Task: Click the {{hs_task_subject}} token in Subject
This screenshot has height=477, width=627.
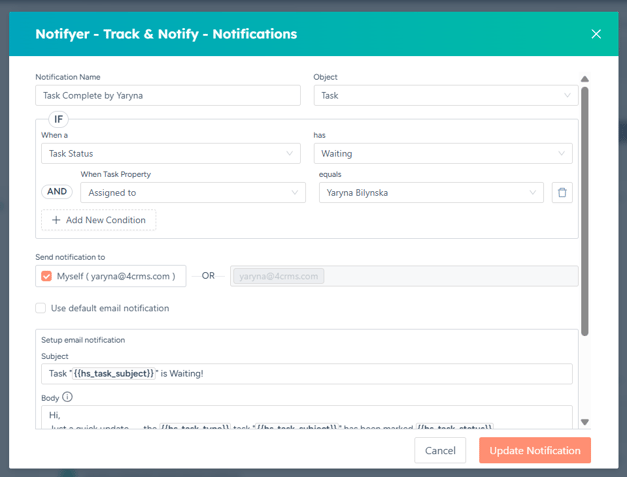Action: (x=114, y=373)
